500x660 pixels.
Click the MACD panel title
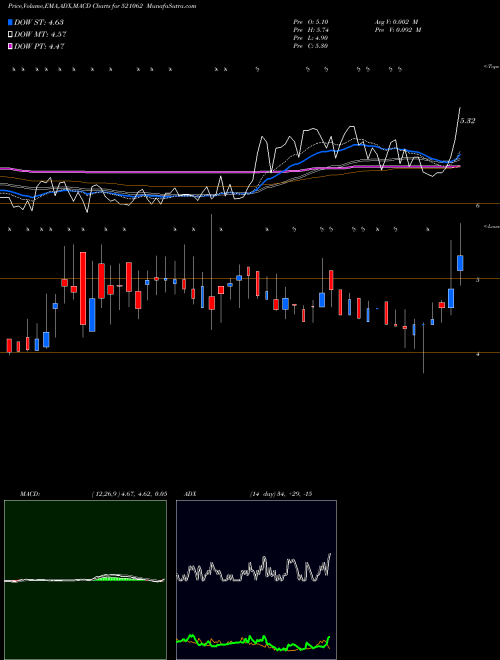tap(29, 494)
